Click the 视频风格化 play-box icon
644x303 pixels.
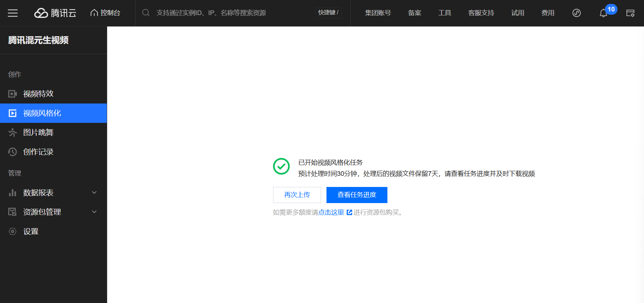click(x=13, y=113)
